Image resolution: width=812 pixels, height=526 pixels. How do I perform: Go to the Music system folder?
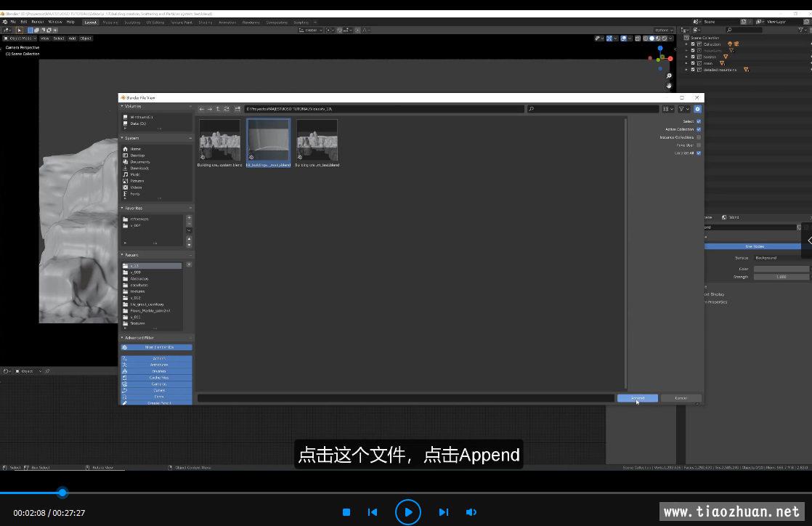pos(134,174)
